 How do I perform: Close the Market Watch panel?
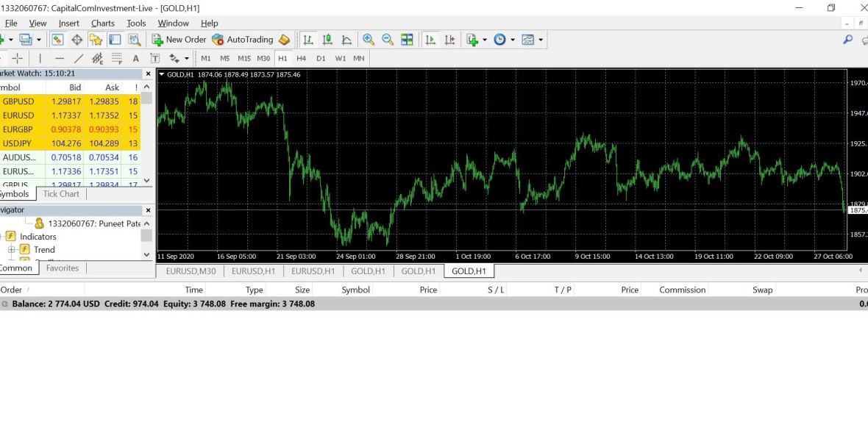tap(148, 73)
